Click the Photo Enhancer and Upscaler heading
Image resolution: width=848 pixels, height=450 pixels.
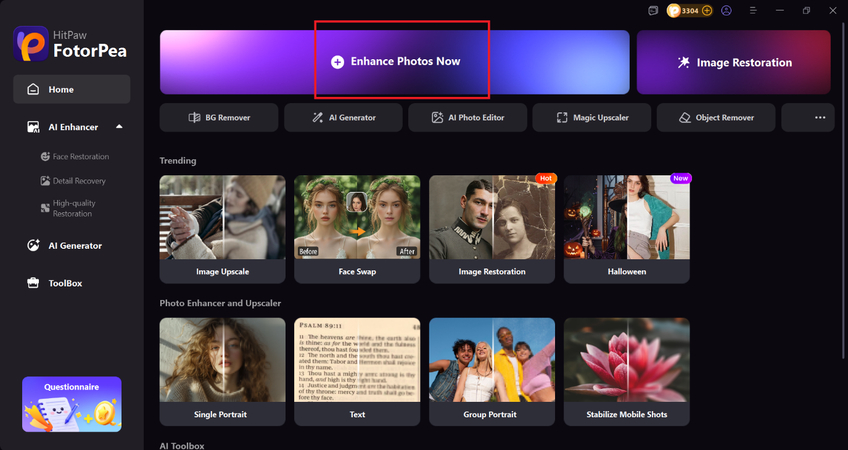220,303
